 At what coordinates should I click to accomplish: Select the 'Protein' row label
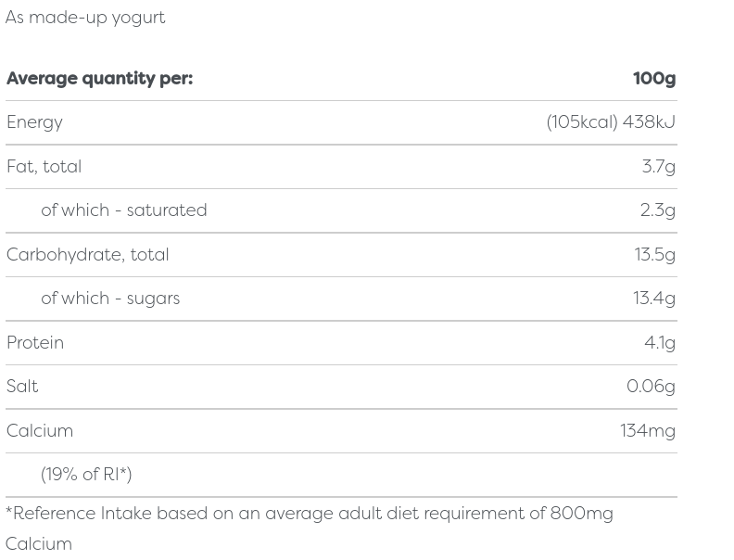tap(35, 343)
